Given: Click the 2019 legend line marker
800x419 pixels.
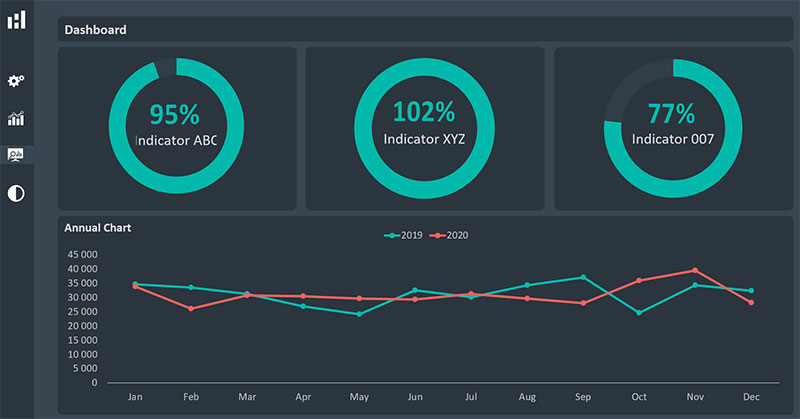Looking at the screenshot, I should pyautogui.click(x=392, y=235).
